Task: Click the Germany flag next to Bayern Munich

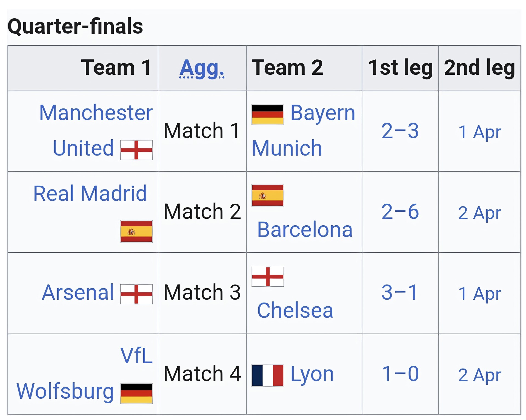Action: pyautogui.click(x=268, y=114)
